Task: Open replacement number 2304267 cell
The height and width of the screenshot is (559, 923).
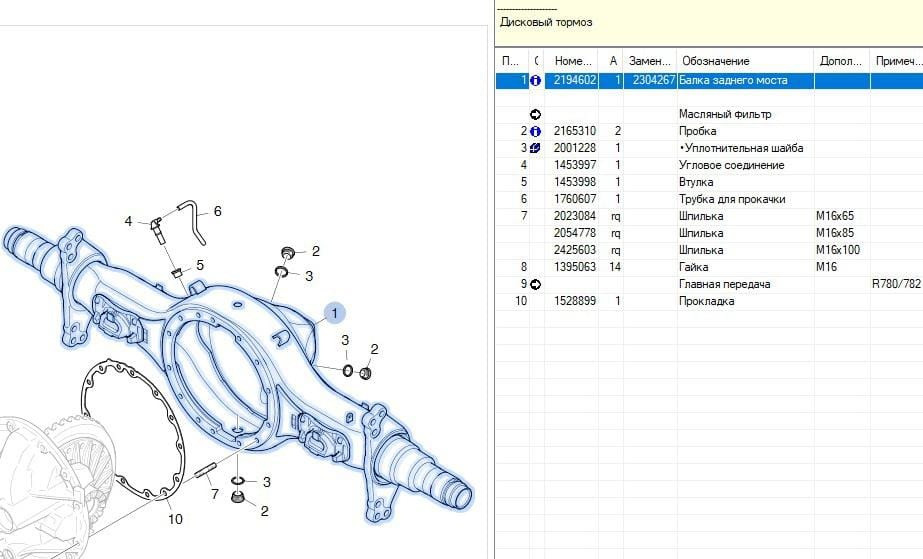Action: coord(650,80)
